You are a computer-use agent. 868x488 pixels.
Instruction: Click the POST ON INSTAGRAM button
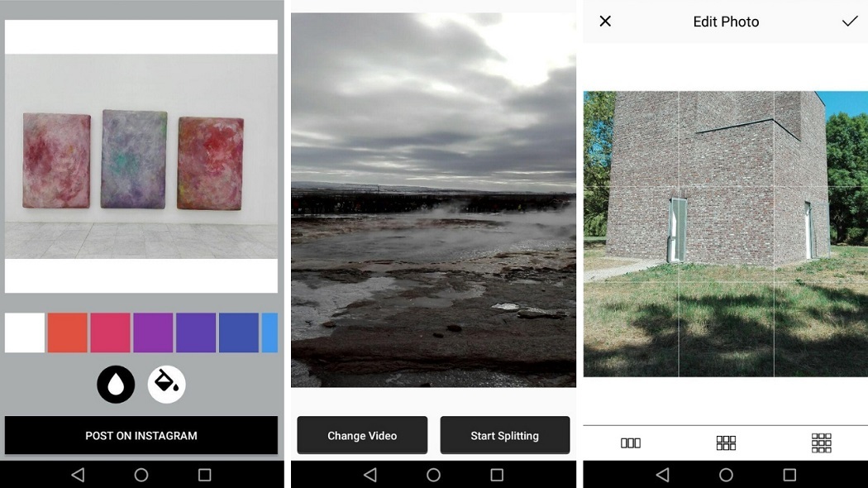pyautogui.click(x=141, y=435)
